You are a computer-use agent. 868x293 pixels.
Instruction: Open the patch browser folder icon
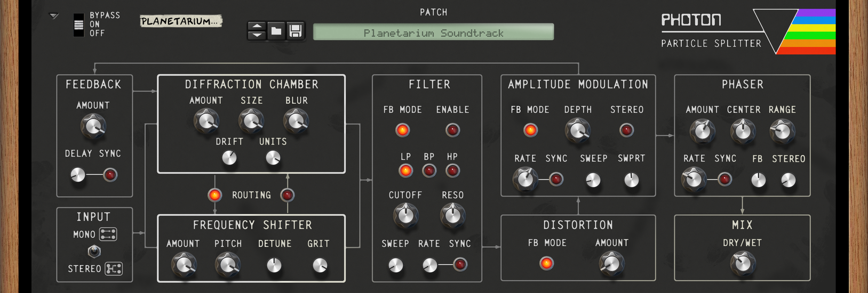coord(276,31)
